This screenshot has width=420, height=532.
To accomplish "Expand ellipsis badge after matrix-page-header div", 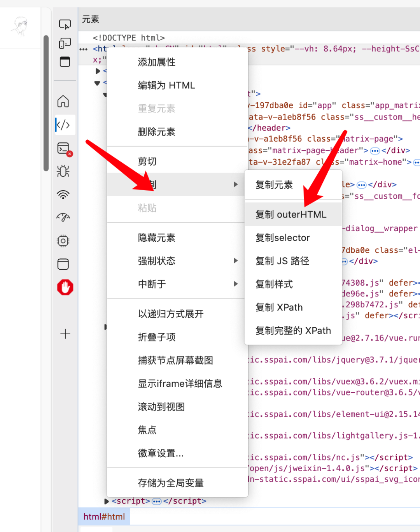I will pos(375,151).
